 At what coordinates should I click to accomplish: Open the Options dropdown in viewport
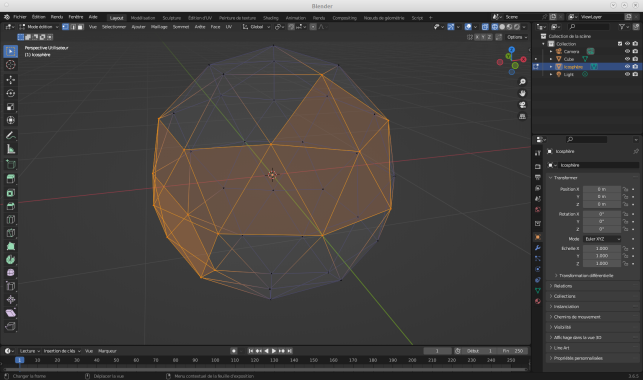(517, 37)
